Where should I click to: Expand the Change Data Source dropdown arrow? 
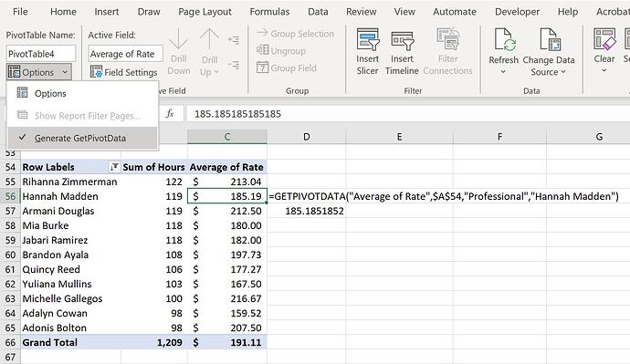(563, 72)
